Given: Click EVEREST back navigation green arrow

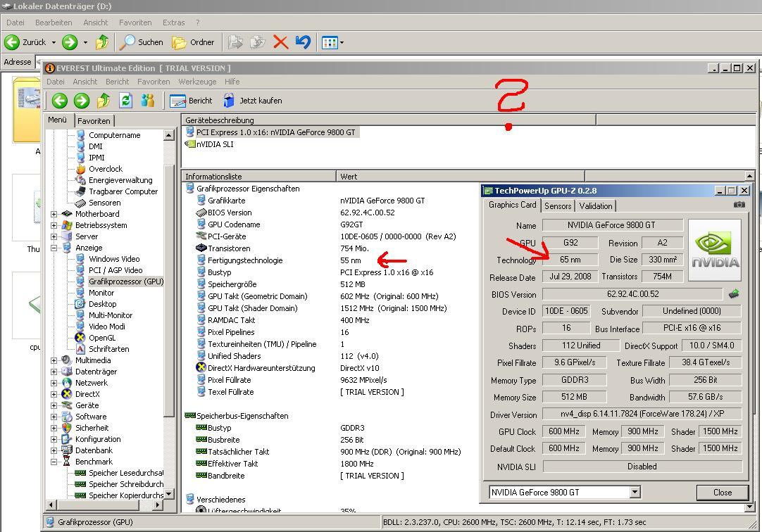Looking at the screenshot, I should click(60, 101).
